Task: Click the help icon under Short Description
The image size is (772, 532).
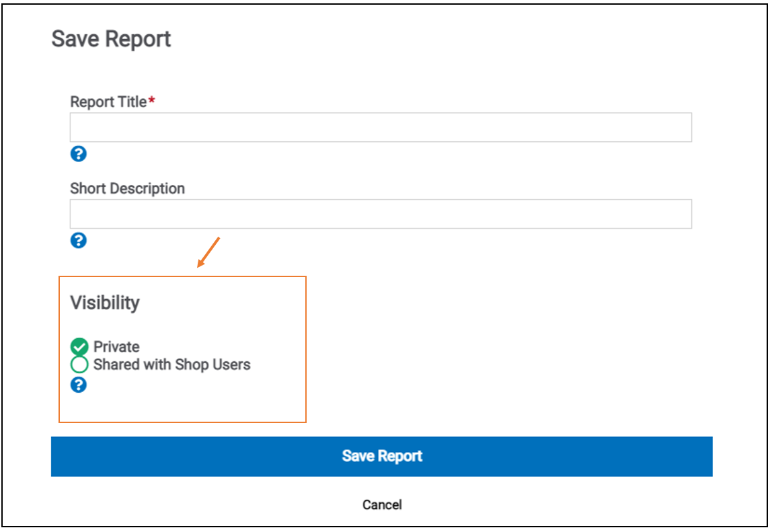Action: pyautogui.click(x=78, y=240)
